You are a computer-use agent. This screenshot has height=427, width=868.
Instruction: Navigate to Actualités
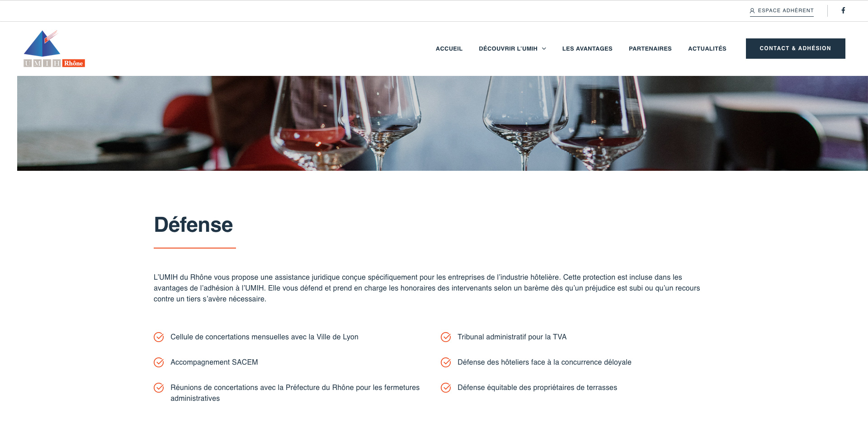(707, 49)
